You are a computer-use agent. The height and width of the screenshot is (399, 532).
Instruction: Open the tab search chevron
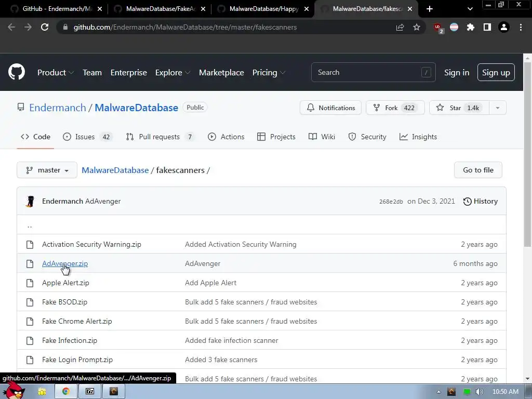click(470, 9)
